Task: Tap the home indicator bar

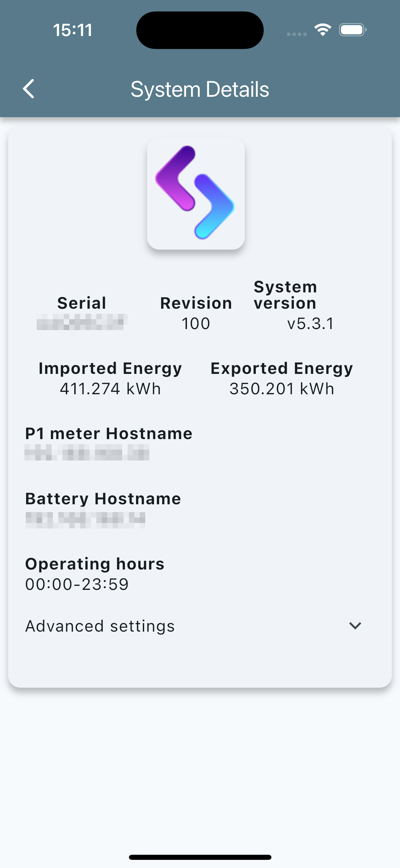Action: (x=200, y=857)
